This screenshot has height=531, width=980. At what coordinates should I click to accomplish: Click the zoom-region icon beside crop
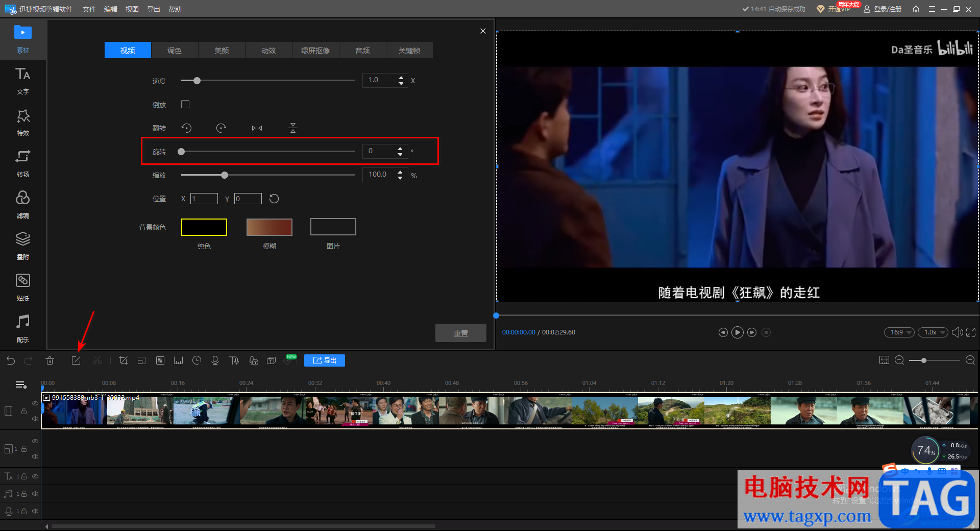(141, 360)
